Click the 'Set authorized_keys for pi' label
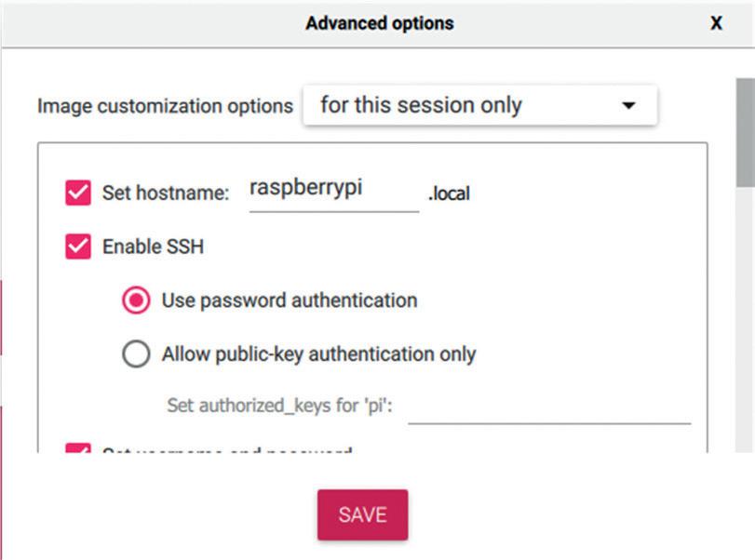The image size is (755, 560). (x=280, y=406)
